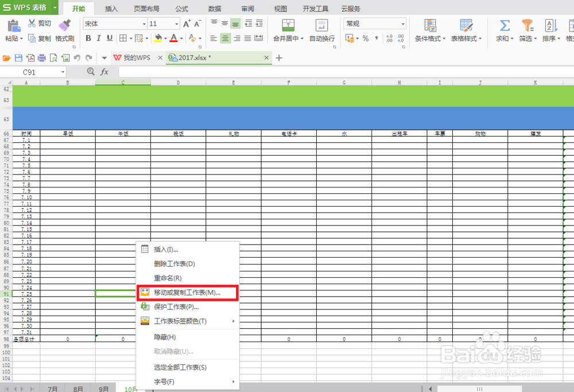The image size is (574, 392).
Task: Click Decrease Decimal places icon
Action: [401, 38]
